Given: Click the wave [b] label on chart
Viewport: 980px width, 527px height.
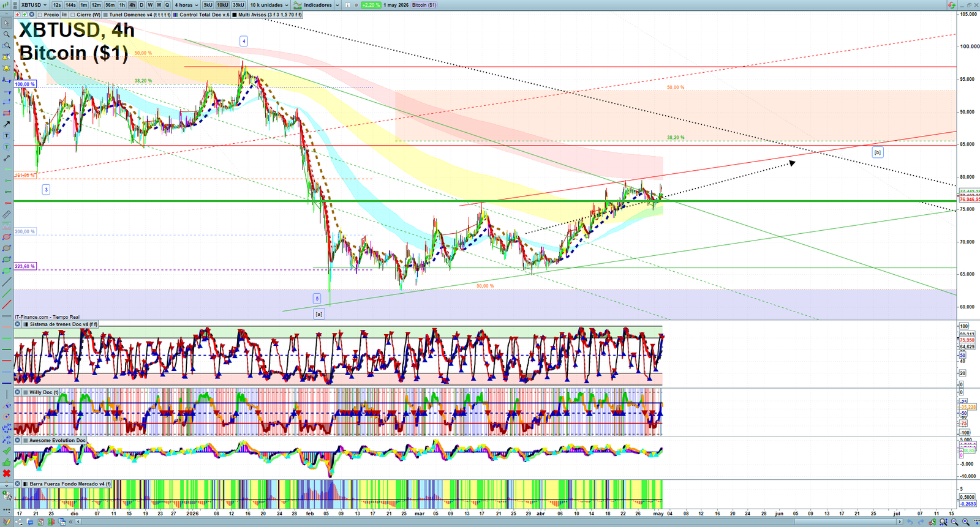Looking at the screenshot, I should tap(878, 152).
